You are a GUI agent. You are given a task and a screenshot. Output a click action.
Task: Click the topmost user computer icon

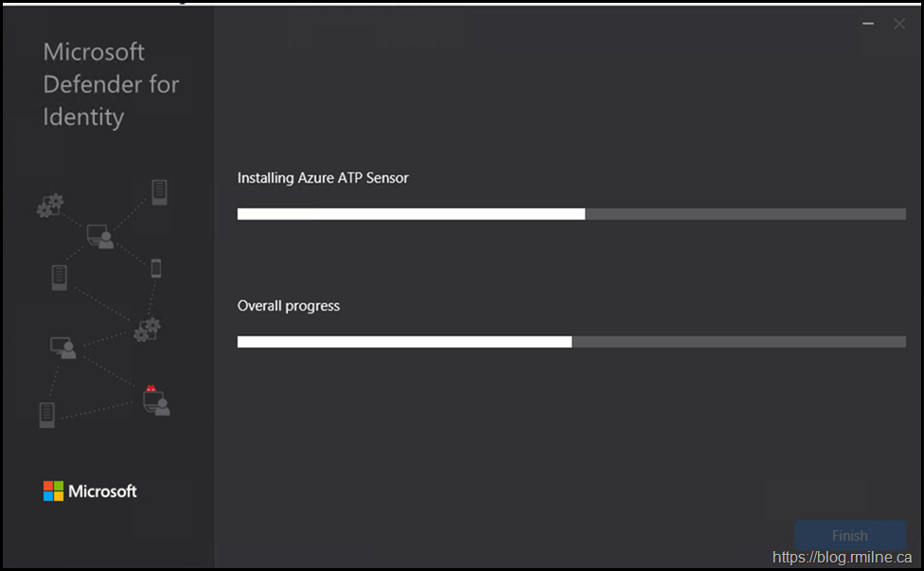click(x=99, y=236)
